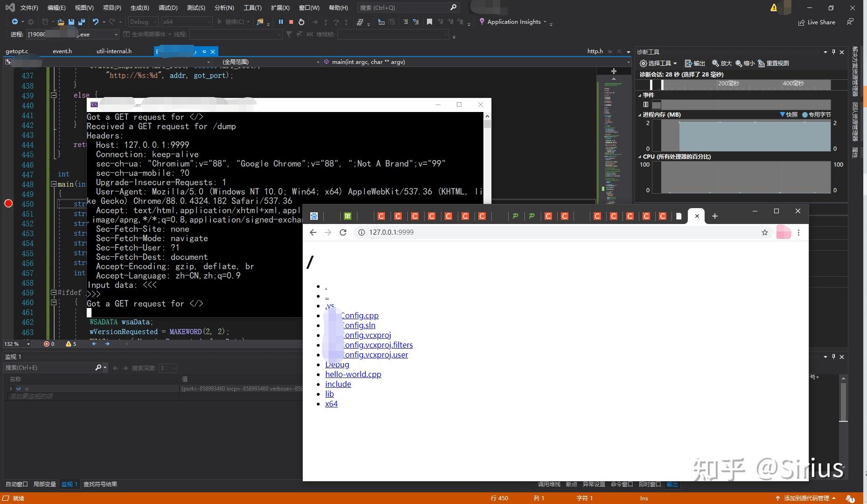This screenshot has height=504, width=867.
Task: Open the include directory link
Action: pos(338,384)
